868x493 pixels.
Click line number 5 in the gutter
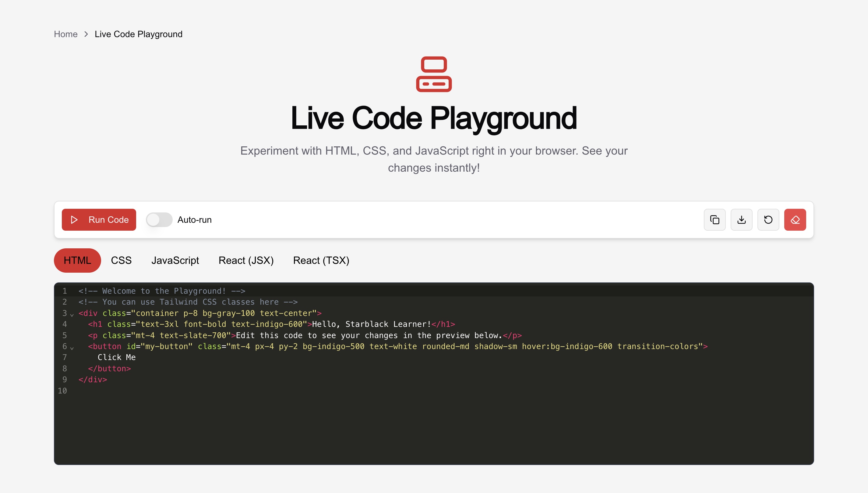64,335
